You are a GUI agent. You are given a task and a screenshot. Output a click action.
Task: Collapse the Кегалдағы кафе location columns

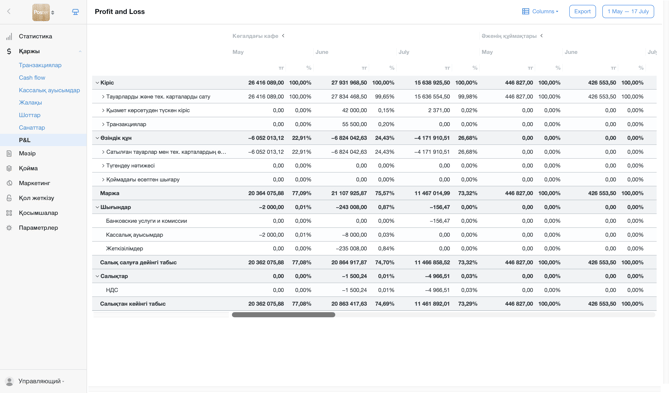pyautogui.click(x=283, y=36)
